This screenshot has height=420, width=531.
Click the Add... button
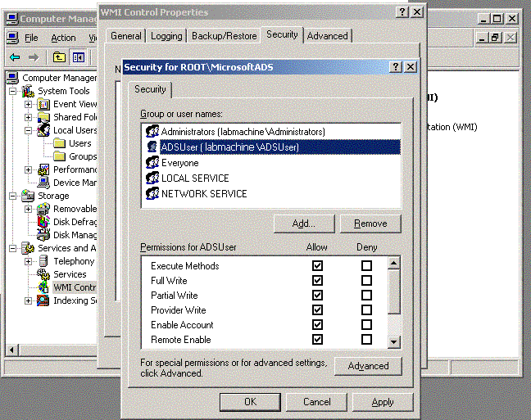(304, 224)
